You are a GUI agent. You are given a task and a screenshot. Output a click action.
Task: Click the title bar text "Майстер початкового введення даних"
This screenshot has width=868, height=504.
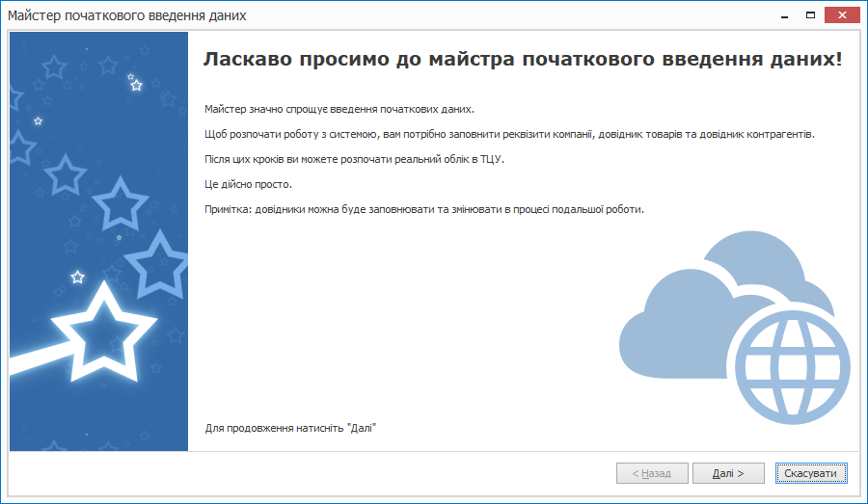127,15
